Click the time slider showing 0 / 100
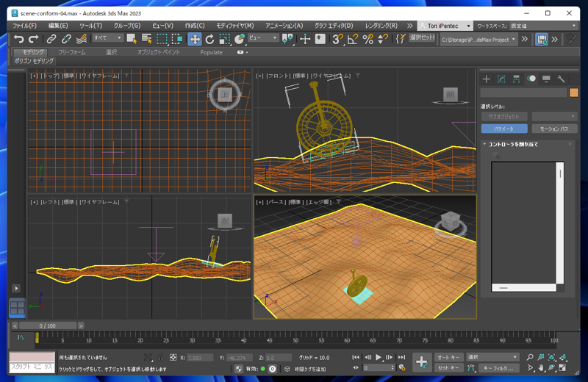The image size is (588, 382). [x=48, y=325]
